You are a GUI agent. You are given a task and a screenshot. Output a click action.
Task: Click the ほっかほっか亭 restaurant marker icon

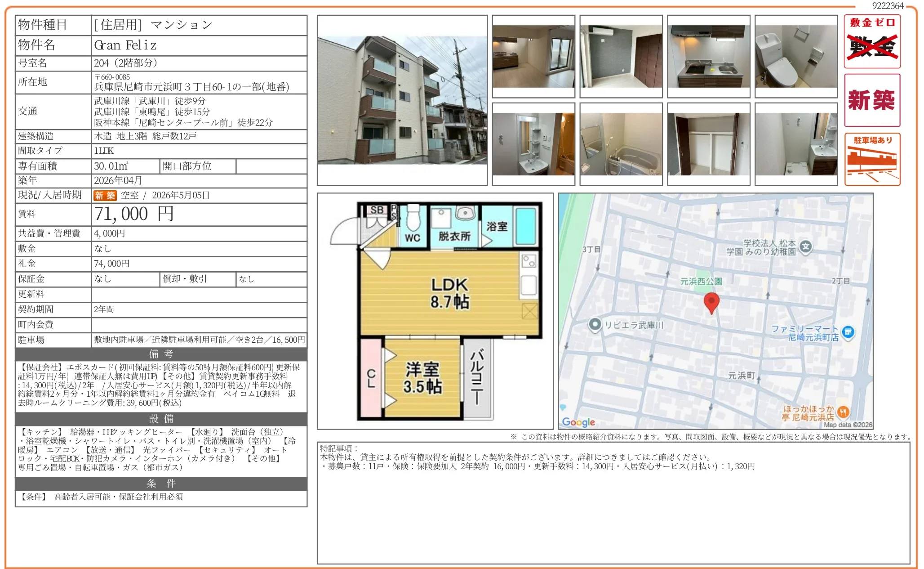(x=843, y=412)
